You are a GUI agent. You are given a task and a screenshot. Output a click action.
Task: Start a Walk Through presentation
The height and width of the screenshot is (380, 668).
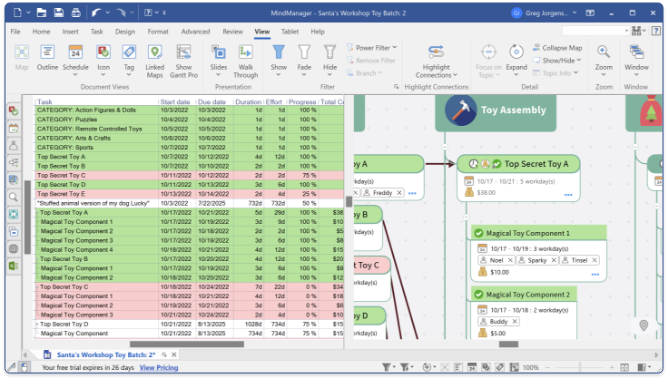click(246, 61)
